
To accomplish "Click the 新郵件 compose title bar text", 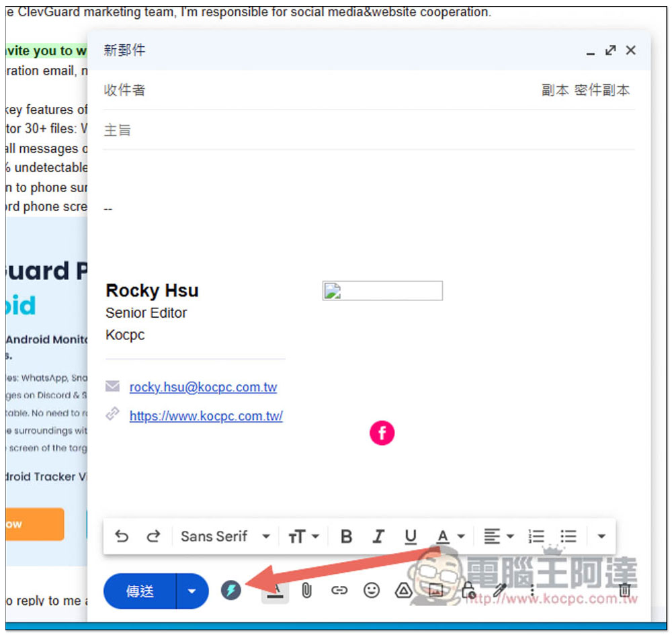I will pos(125,50).
